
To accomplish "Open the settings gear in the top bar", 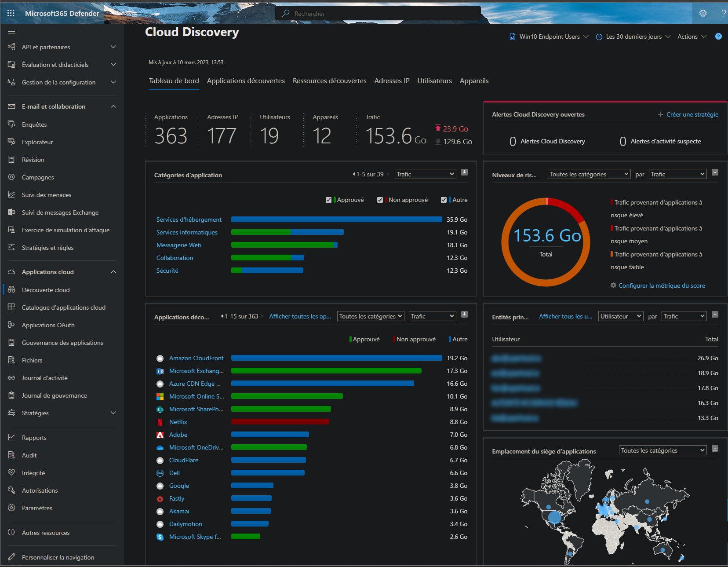I will [x=702, y=13].
